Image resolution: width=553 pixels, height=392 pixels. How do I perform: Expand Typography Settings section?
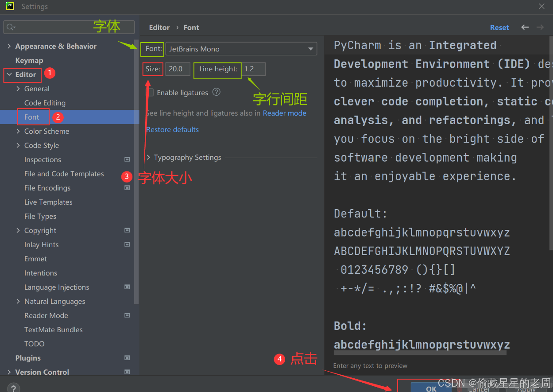coord(149,157)
